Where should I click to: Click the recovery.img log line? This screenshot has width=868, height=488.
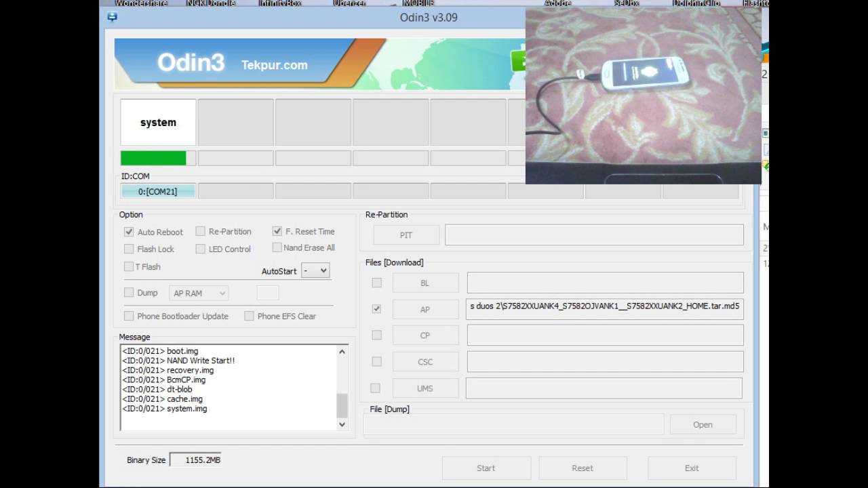click(168, 370)
